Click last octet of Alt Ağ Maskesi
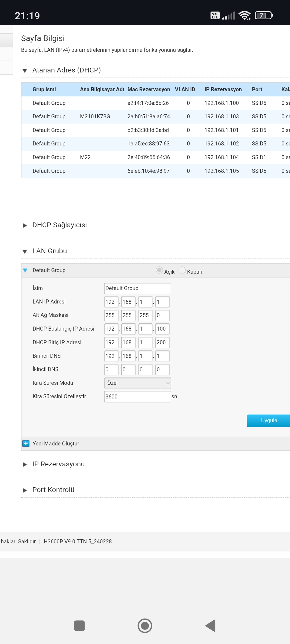 [162, 315]
